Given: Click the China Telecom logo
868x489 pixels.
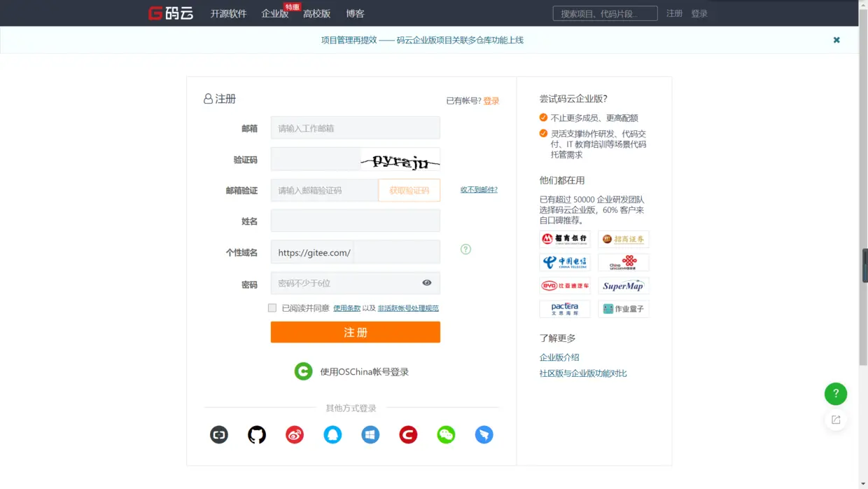Looking at the screenshot, I should (x=565, y=262).
